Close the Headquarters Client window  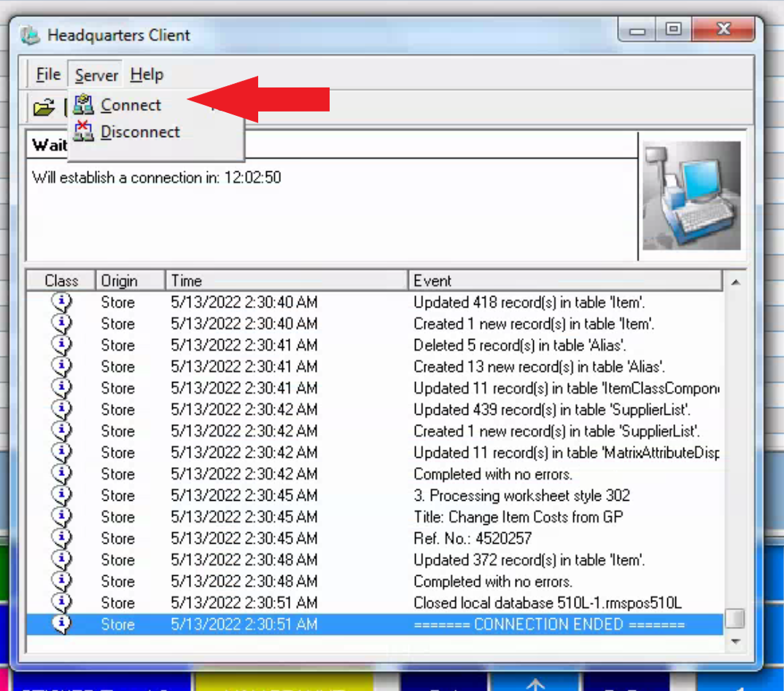(x=723, y=29)
